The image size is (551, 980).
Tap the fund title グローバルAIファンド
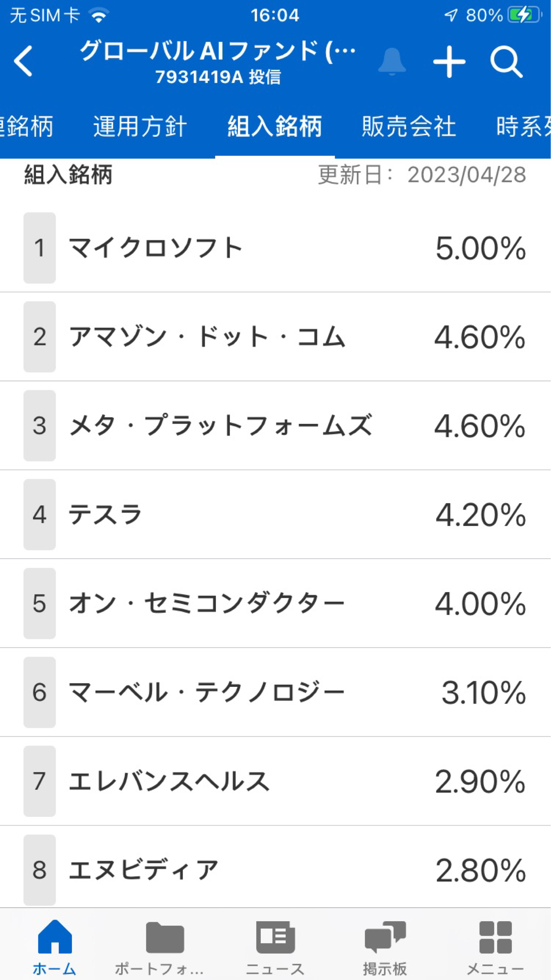(218, 52)
